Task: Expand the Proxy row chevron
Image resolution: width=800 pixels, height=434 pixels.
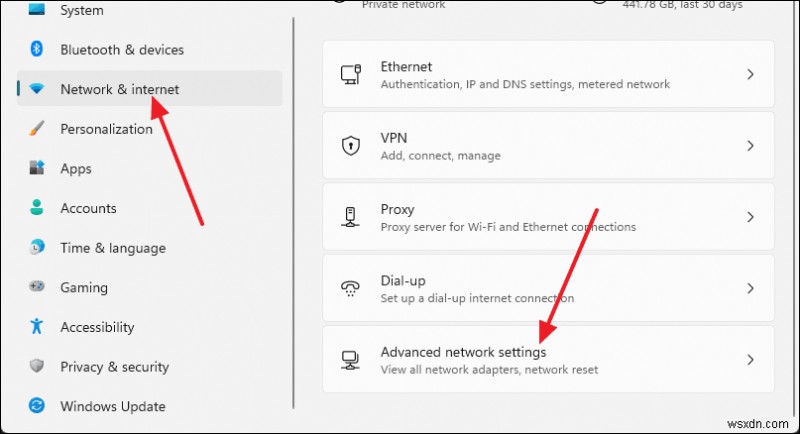Action: (x=751, y=217)
